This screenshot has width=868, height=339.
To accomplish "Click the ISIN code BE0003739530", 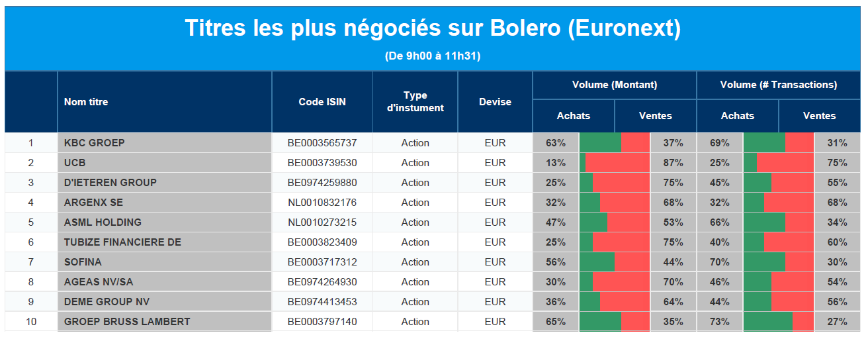I will (322, 163).
